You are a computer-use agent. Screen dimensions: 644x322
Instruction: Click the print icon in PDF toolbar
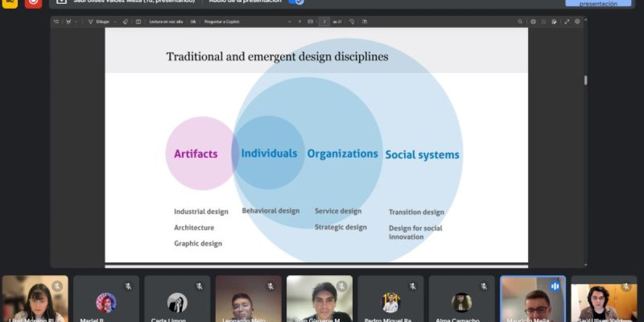(533, 22)
